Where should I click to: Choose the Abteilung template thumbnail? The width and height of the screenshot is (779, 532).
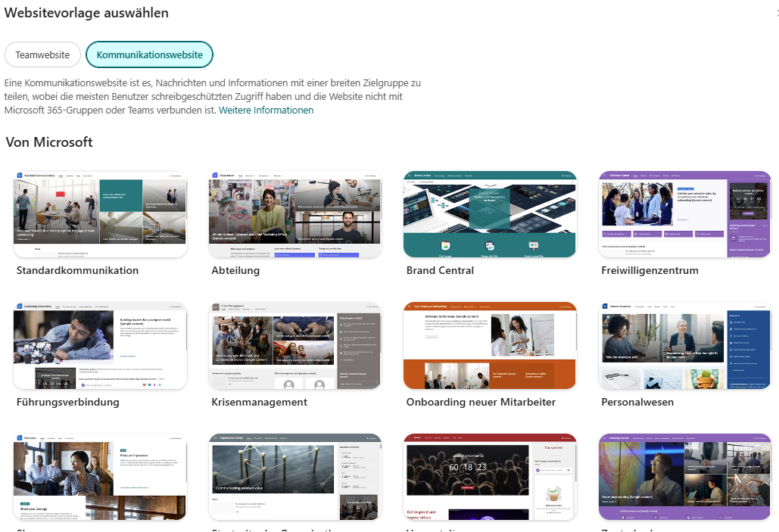click(295, 215)
